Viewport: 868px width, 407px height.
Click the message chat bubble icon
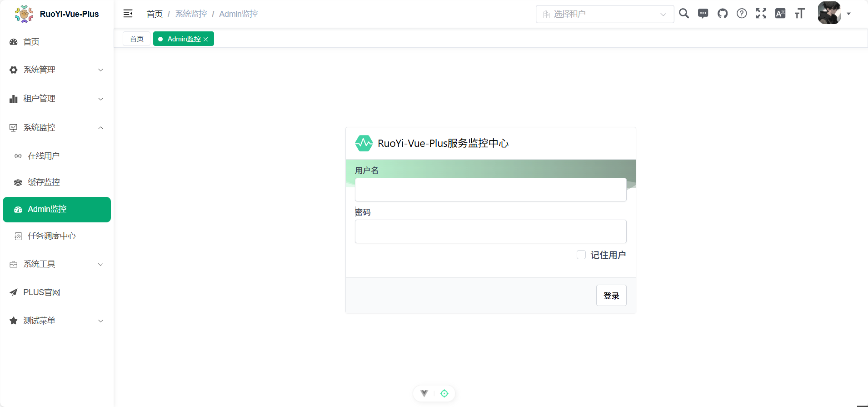[x=703, y=14]
